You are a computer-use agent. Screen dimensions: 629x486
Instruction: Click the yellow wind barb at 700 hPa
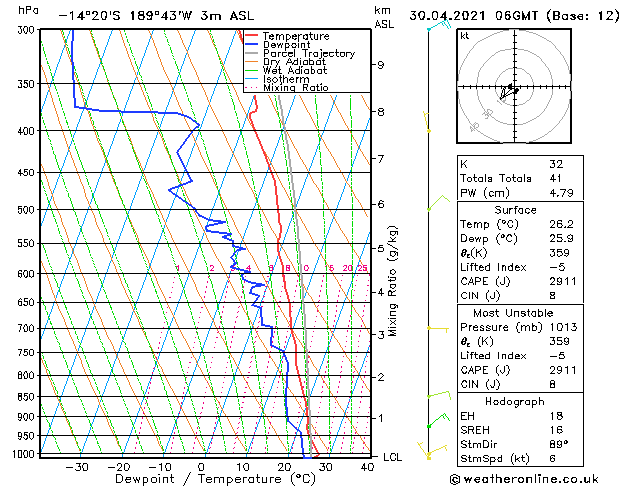pos(438,329)
